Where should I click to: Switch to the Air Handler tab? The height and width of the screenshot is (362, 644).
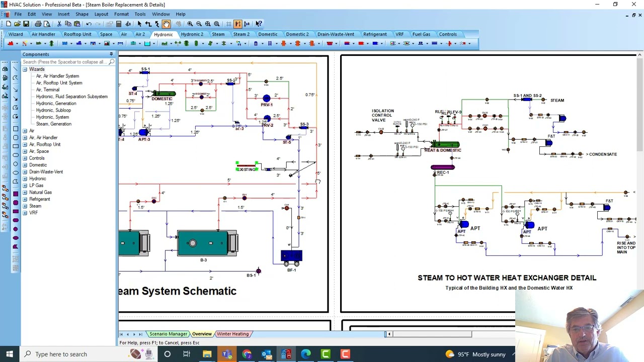click(x=43, y=34)
